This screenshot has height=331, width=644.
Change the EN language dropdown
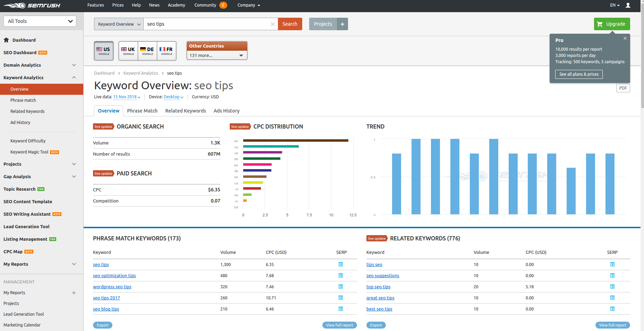pos(615,5)
